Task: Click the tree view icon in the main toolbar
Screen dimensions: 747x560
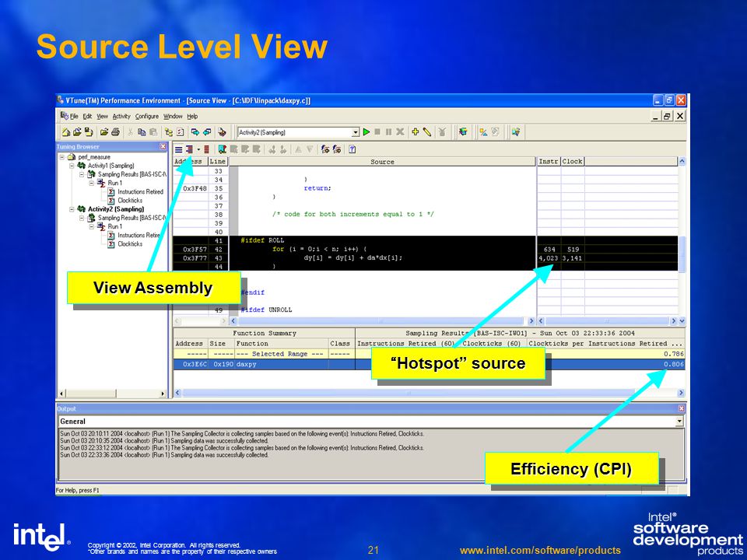Action: click(x=169, y=132)
